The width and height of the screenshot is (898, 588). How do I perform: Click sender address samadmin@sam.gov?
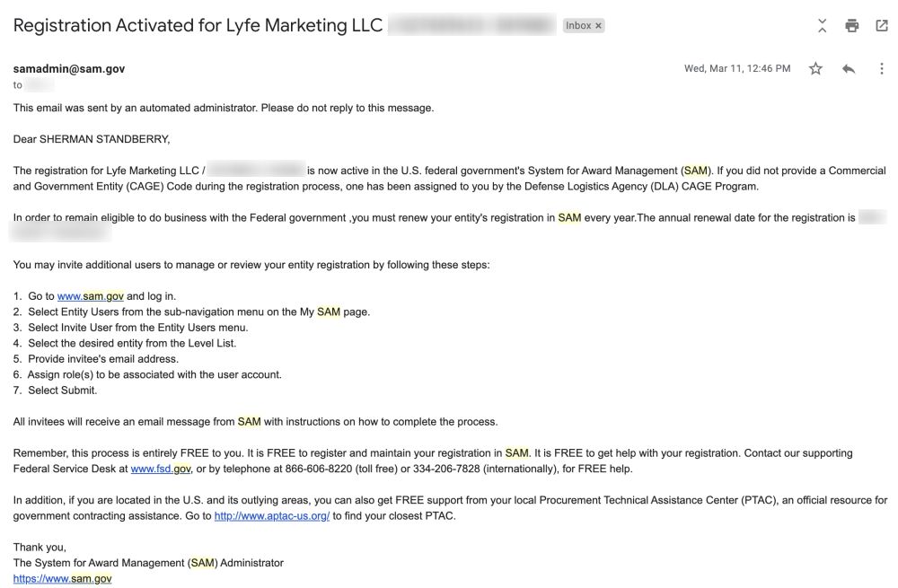coord(69,69)
